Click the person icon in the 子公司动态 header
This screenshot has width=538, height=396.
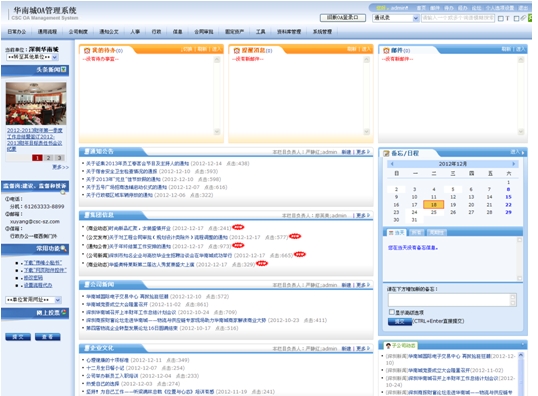pyautogui.click(x=388, y=346)
